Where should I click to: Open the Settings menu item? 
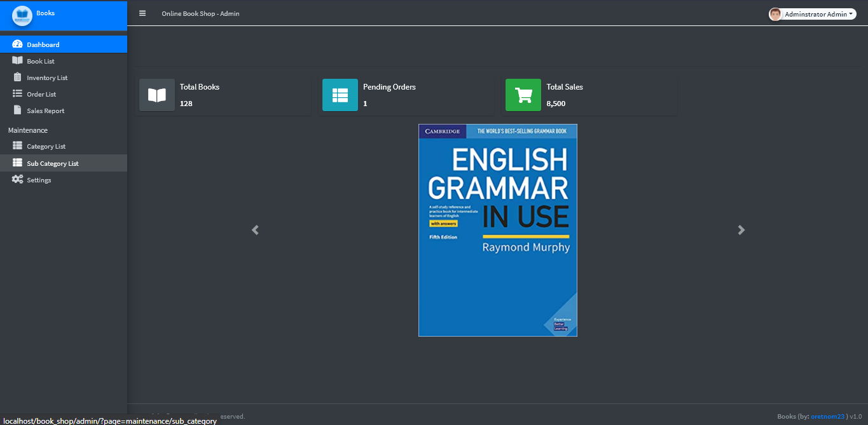[x=64, y=180]
